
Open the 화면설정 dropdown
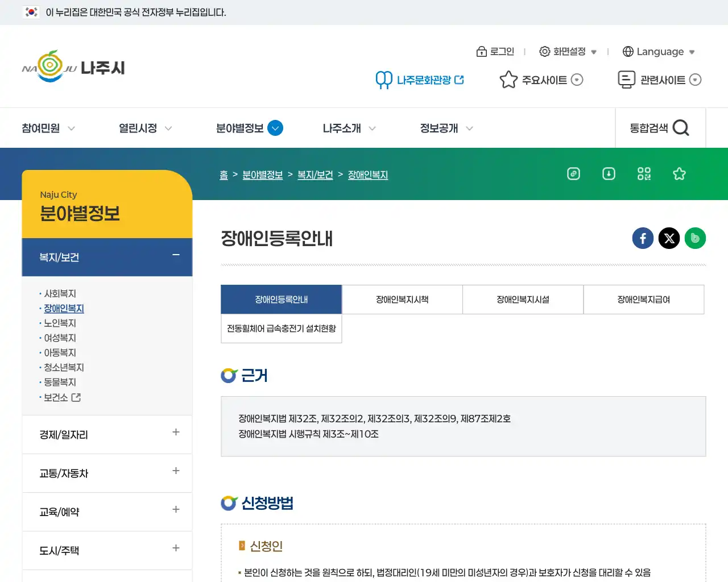[568, 51]
